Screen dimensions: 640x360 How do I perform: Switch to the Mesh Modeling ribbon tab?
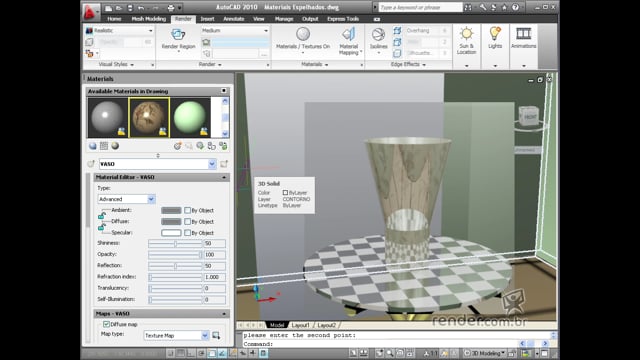click(149, 19)
